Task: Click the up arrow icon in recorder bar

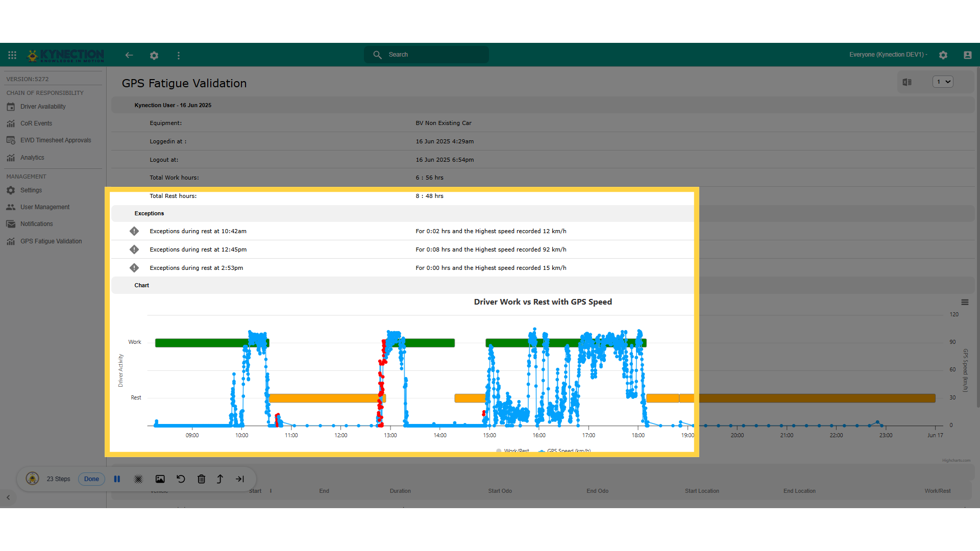Action: pyautogui.click(x=220, y=479)
